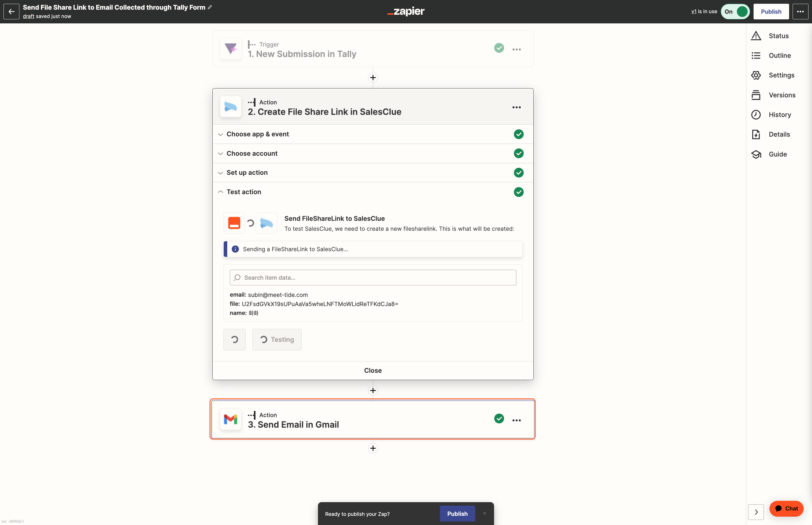Add step below Send Email in Gmail
This screenshot has height=525, width=812.
point(373,448)
